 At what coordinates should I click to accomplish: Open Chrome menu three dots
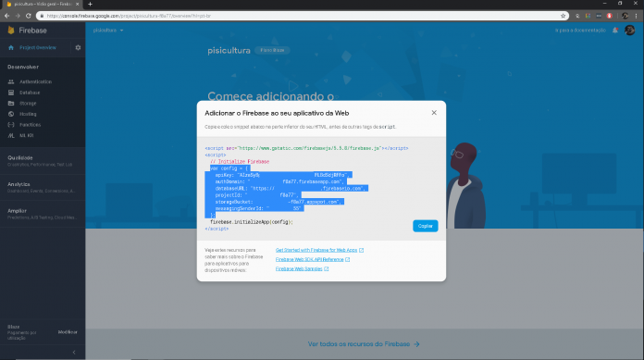click(637, 16)
